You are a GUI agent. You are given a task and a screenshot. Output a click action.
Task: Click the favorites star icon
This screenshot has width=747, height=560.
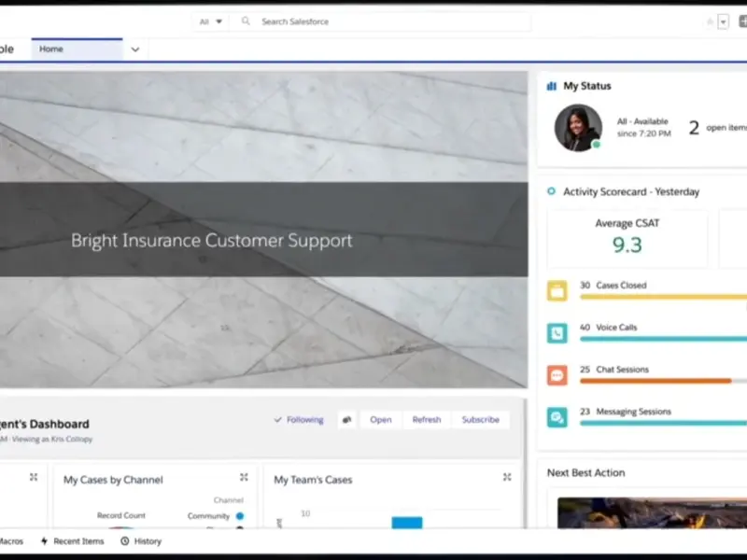click(x=711, y=21)
